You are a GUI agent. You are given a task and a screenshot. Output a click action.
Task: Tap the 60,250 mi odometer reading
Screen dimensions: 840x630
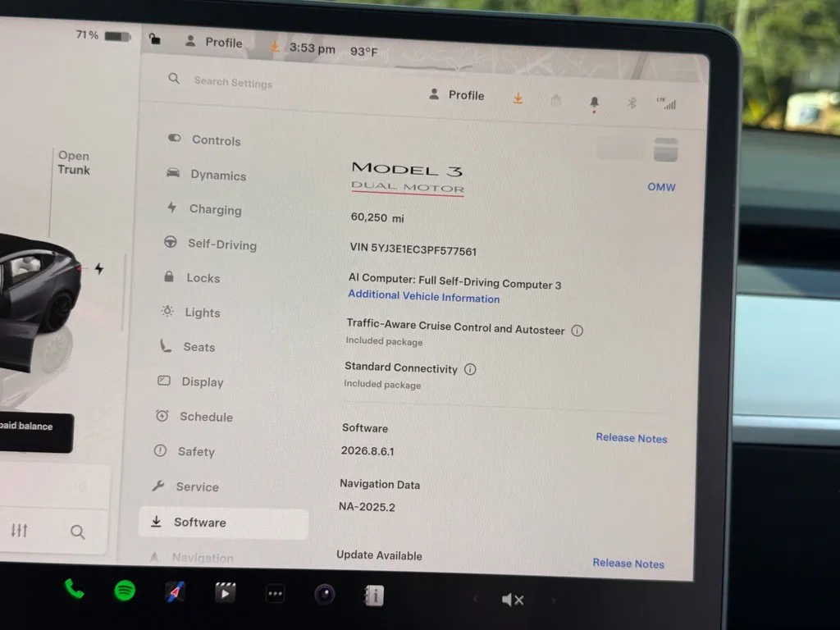coord(377,217)
